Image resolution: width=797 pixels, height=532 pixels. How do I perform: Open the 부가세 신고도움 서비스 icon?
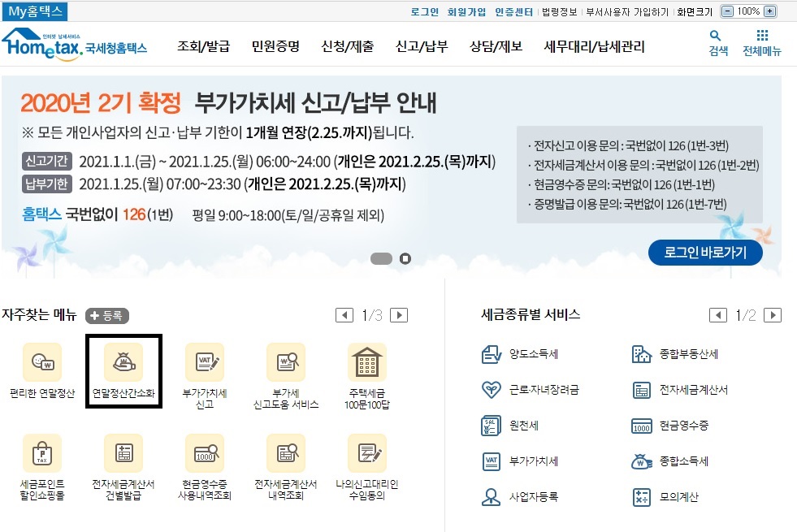coord(286,361)
